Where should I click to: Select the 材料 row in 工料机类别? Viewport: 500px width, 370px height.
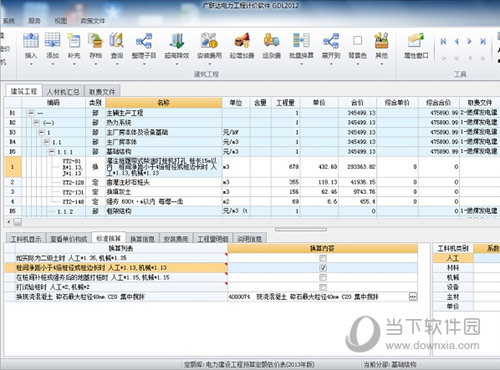453,268
